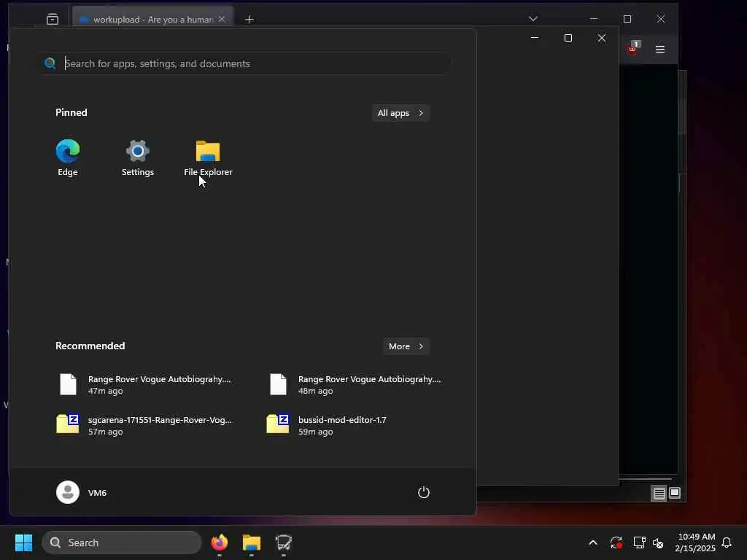The image size is (747, 560).
Task: Open the Firefox hamburger menu
Action: (659, 49)
